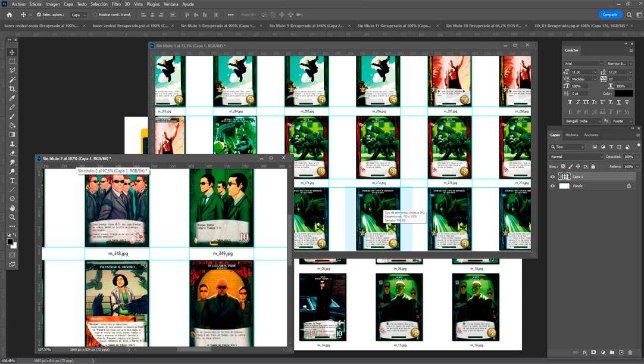Click the Home icon in options bar
644x364 pixels.
[x=9, y=15]
